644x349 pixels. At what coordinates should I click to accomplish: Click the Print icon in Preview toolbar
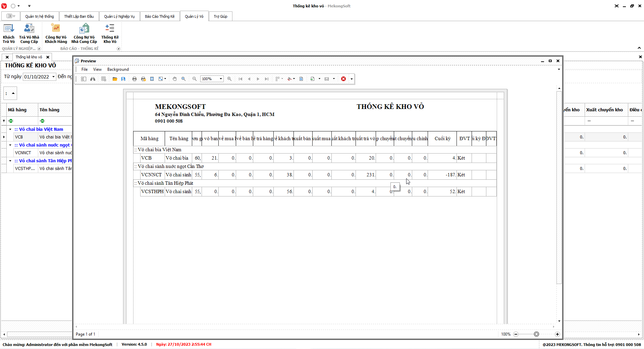(135, 79)
